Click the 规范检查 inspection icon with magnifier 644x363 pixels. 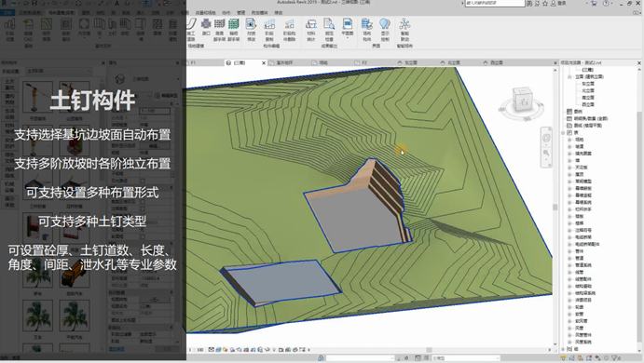click(x=329, y=30)
